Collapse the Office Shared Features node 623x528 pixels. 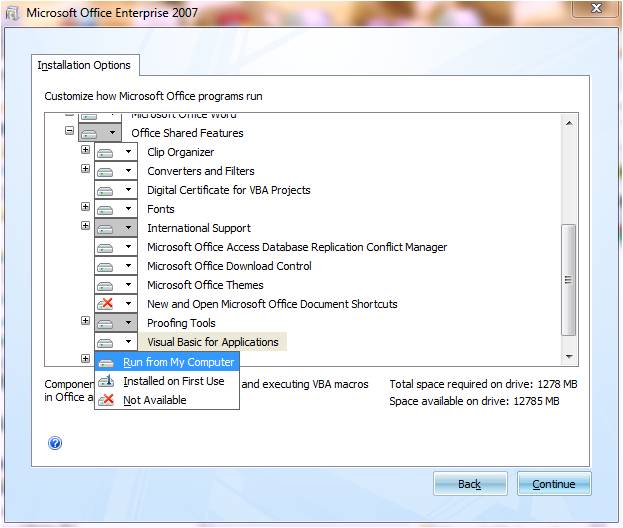[x=70, y=131]
